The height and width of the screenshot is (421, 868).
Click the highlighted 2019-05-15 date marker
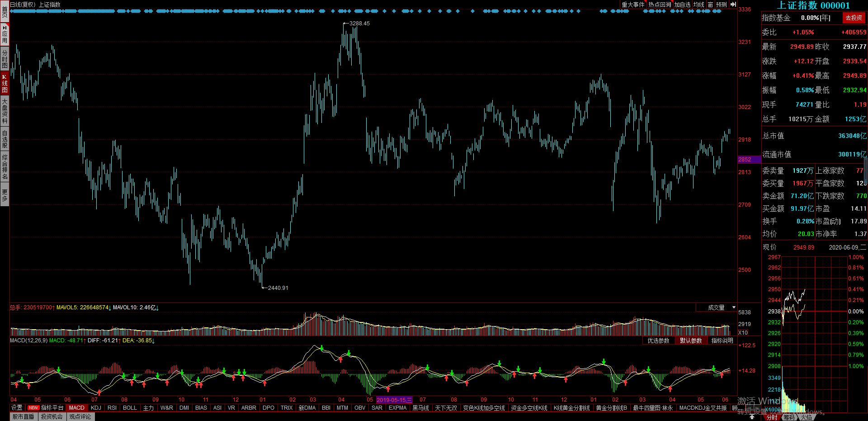pos(394,400)
